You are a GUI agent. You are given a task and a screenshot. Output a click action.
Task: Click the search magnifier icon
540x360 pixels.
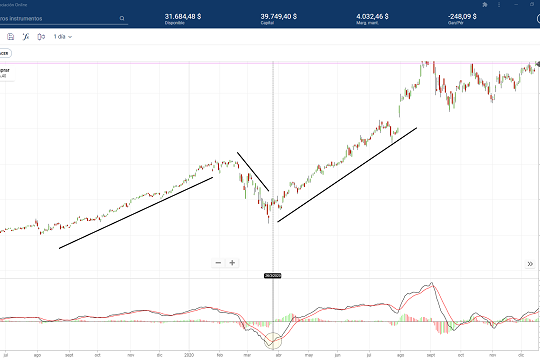click(x=122, y=18)
